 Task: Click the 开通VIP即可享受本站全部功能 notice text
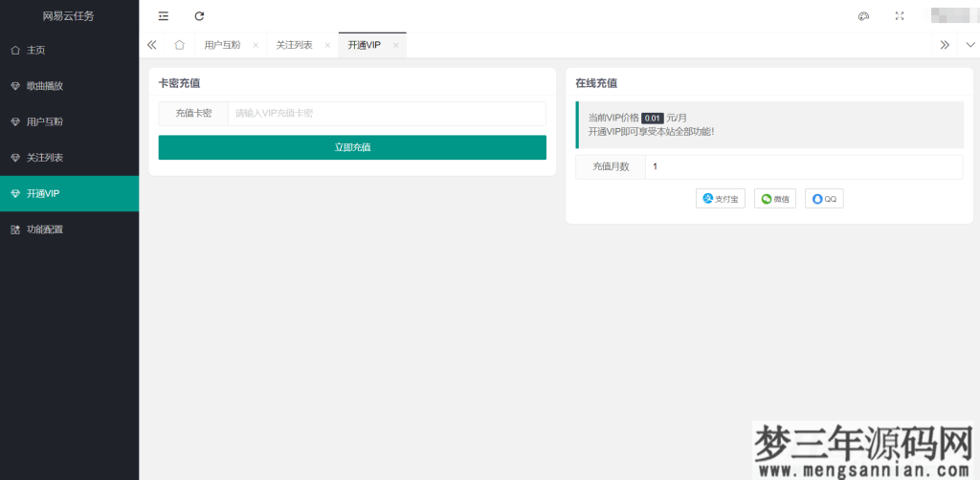pyautogui.click(x=651, y=132)
